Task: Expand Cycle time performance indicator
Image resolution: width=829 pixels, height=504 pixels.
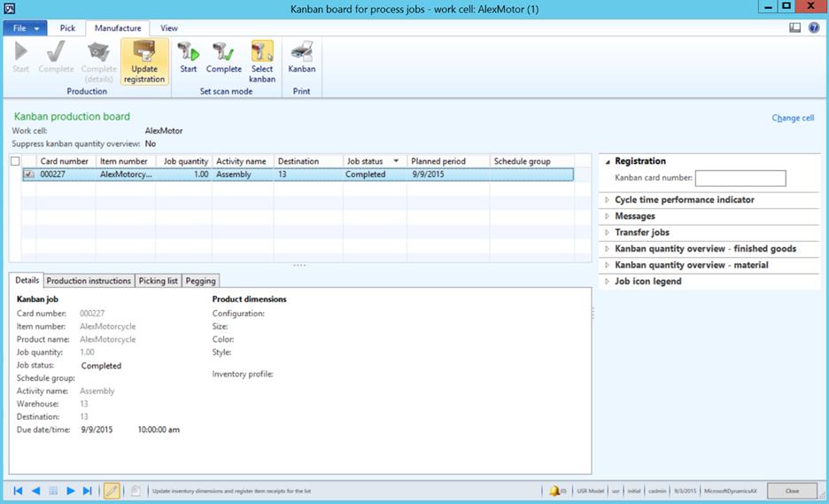Action: click(x=607, y=200)
